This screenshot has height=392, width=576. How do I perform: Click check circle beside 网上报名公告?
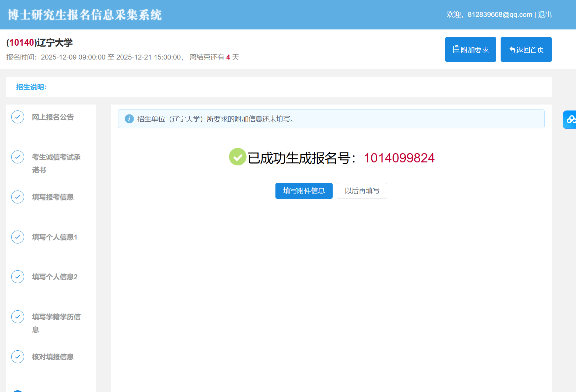pyautogui.click(x=18, y=117)
